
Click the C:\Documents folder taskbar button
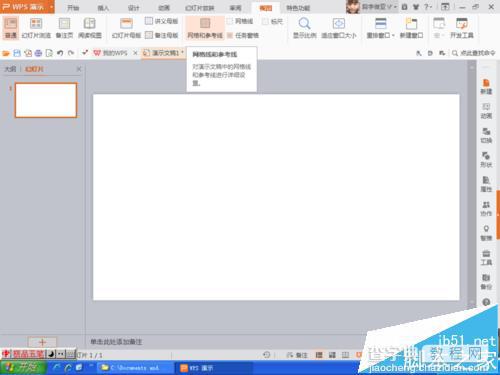click(134, 368)
